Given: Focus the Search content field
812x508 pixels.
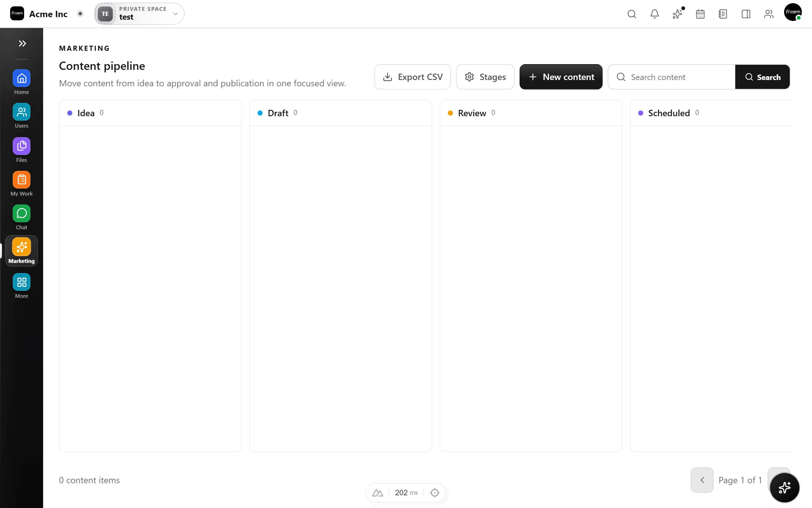Looking at the screenshot, I should pos(671,77).
